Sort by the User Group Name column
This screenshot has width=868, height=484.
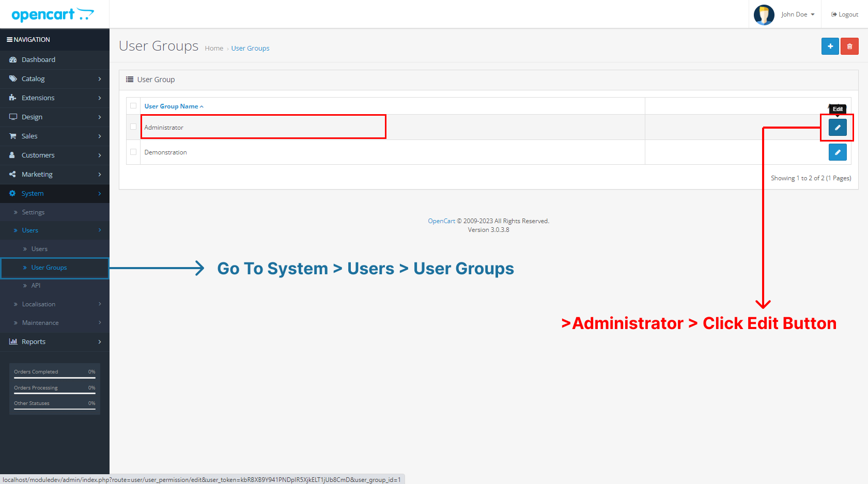point(172,106)
